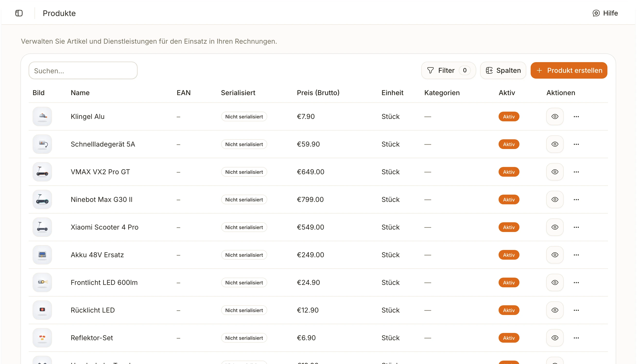The image size is (639, 364).
Task: Open more actions for Rücklicht LED
Action: (x=576, y=310)
